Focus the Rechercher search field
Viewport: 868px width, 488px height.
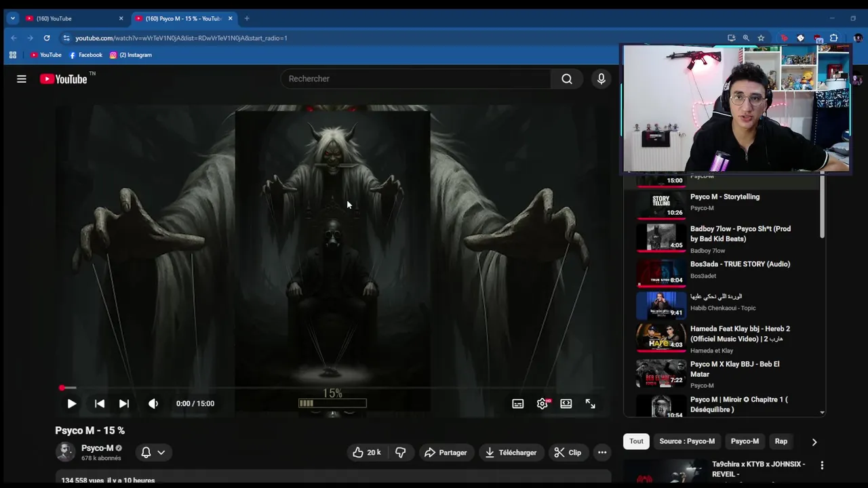416,79
